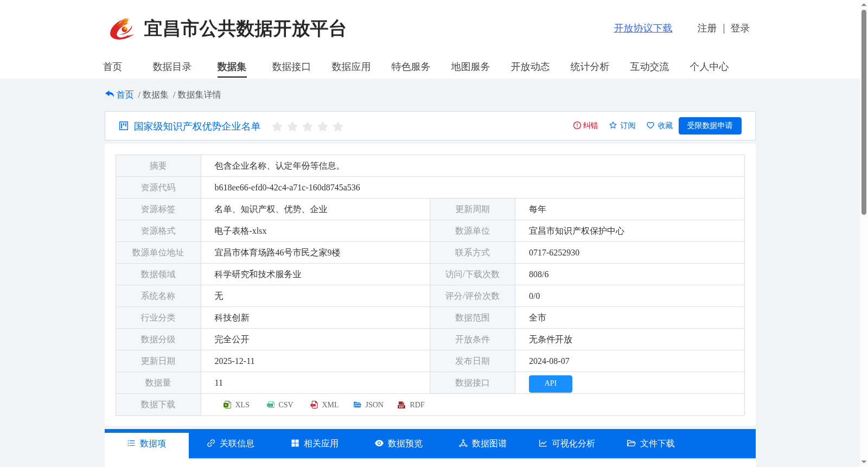The height and width of the screenshot is (467, 868).
Task: Switch to the 可视化分析 tab
Action: tap(567, 444)
